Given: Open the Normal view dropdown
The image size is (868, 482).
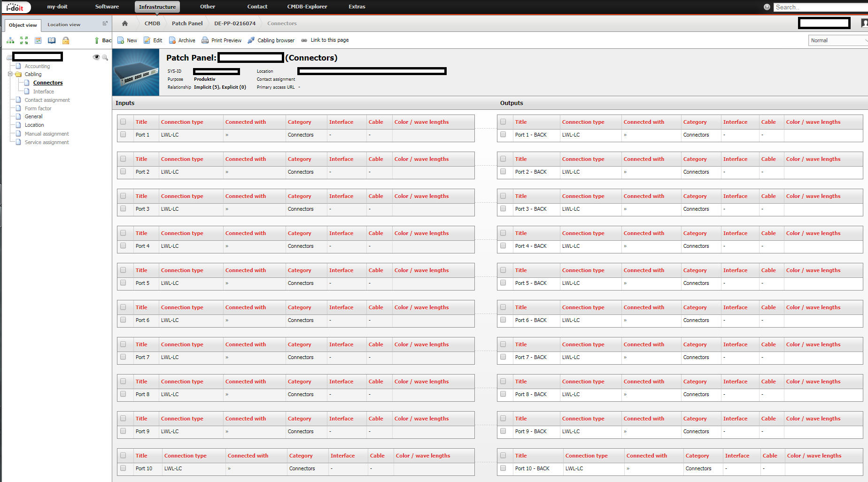Looking at the screenshot, I should [838, 40].
